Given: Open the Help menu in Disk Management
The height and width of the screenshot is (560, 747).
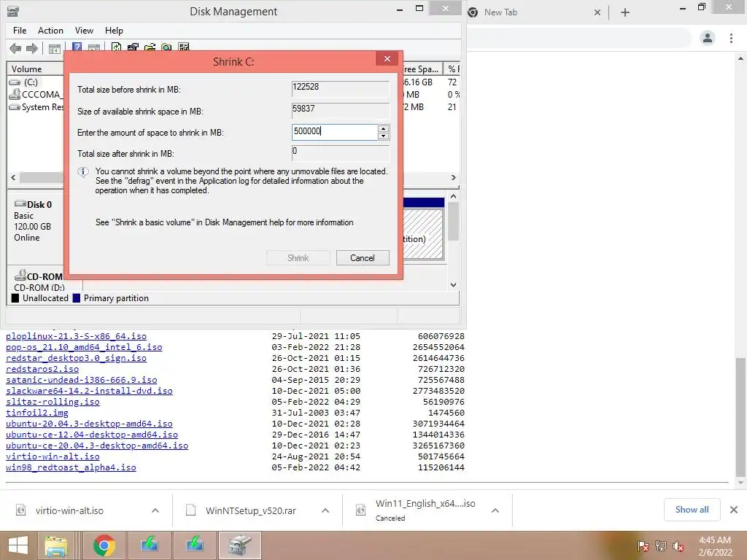Looking at the screenshot, I should (114, 31).
